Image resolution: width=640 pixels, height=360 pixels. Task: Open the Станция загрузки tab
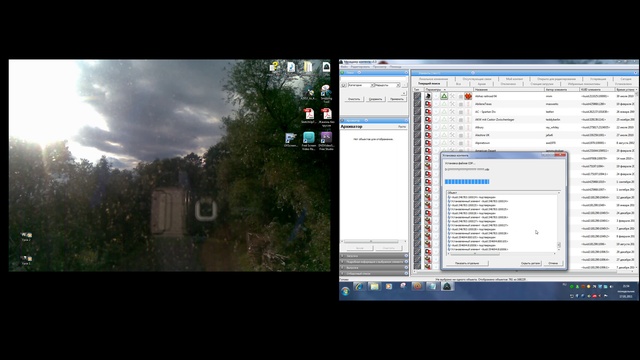pyautogui.click(x=542, y=83)
